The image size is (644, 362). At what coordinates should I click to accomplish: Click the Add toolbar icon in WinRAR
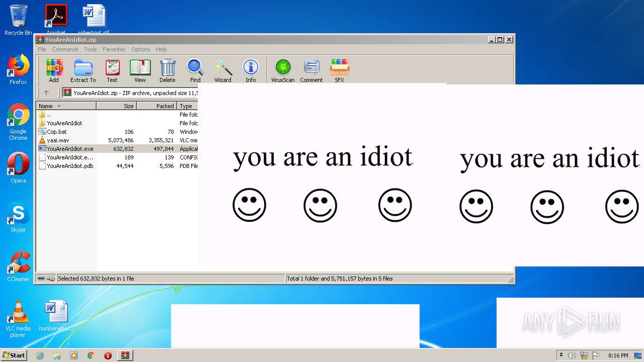tap(54, 71)
